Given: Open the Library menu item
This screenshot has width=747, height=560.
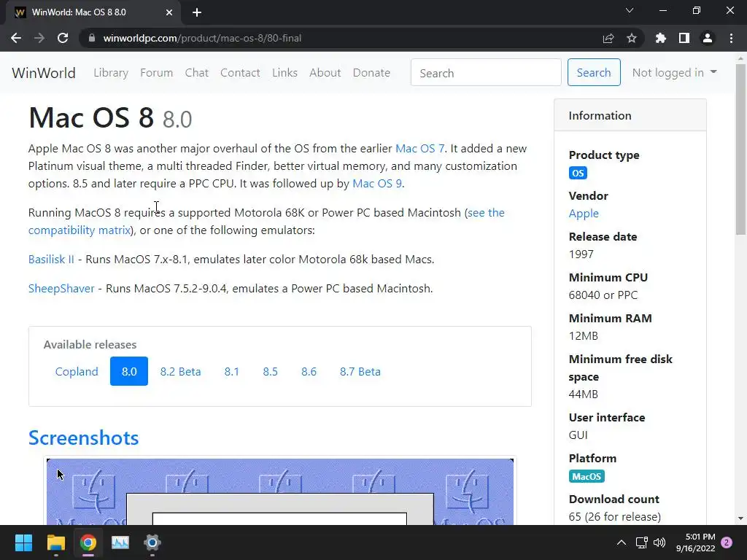Looking at the screenshot, I should click(111, 73).
